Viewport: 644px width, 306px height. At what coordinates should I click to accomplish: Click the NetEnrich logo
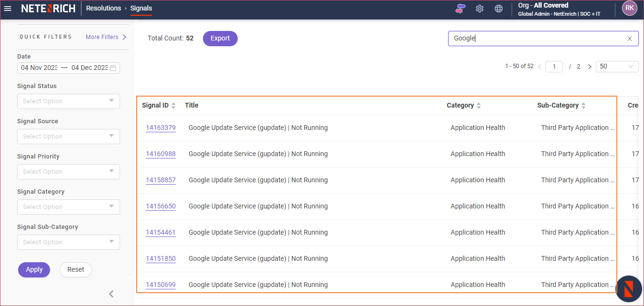[48, 9]
